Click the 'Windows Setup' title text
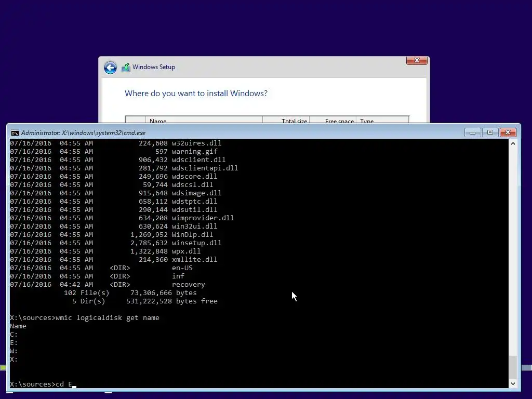 pos(154,67)
